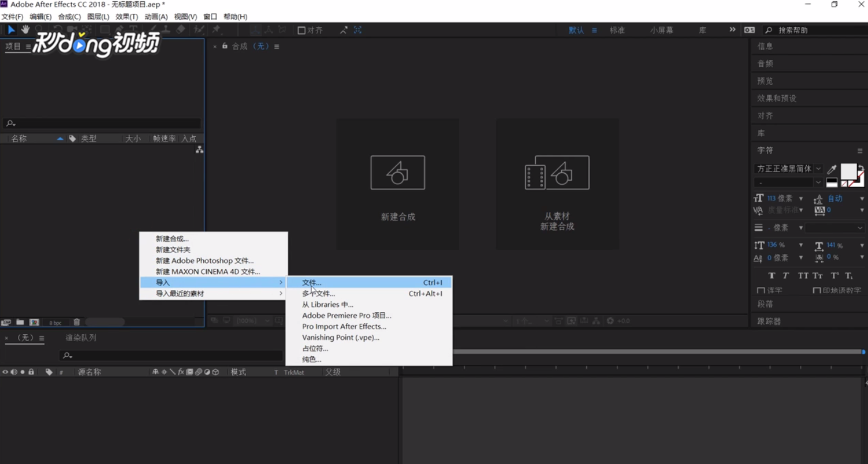
Task: Select 新建合成... from the context menu
Action: (213, 239)
